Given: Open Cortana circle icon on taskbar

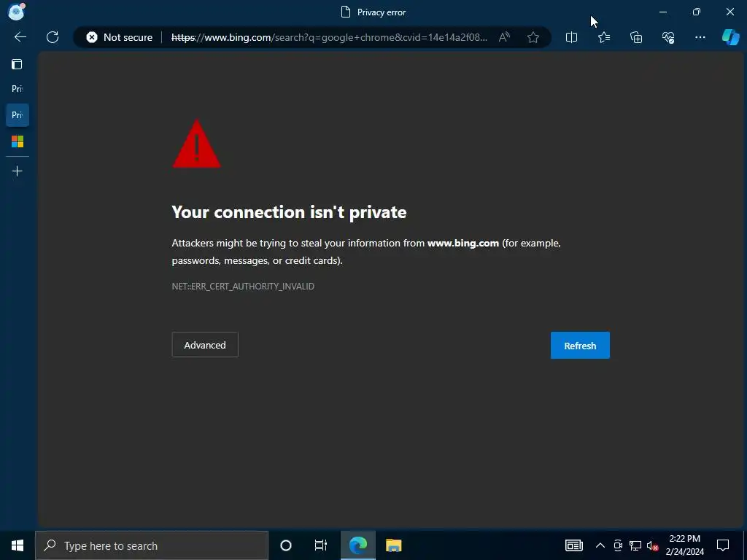Looking at the screenshot, I should click(286, 545).
